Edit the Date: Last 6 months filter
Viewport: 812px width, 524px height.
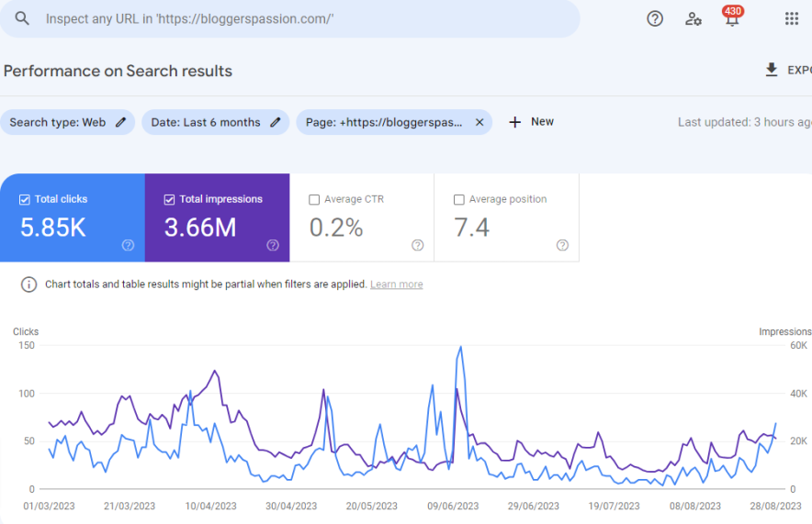[215, 122]
